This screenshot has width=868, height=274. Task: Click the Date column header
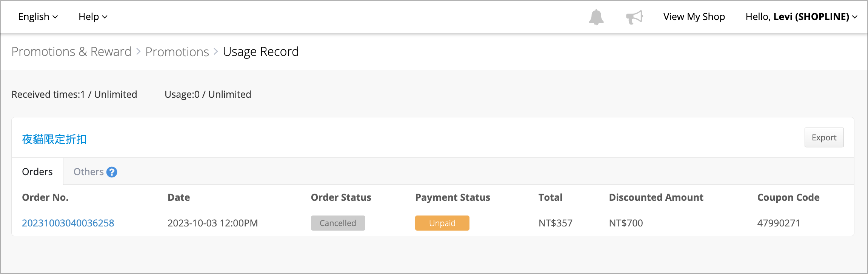[x=179, y=197]
